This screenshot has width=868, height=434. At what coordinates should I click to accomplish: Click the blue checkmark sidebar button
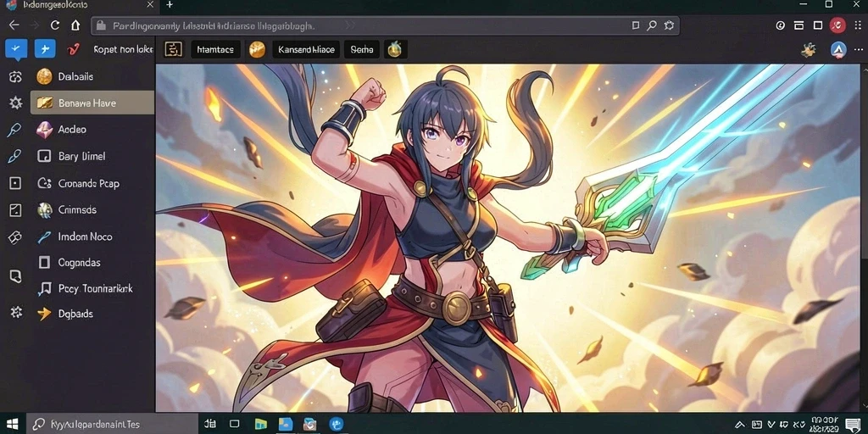pos(15,49)
